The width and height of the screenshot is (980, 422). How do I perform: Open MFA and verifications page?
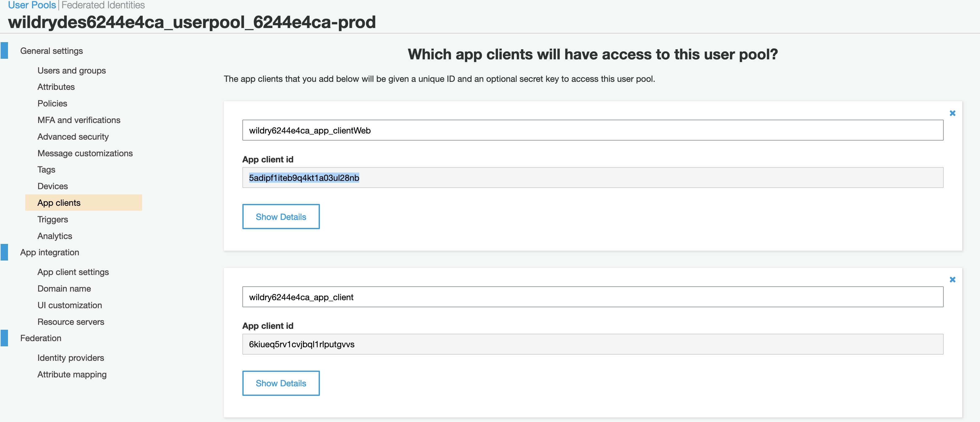point(79,120)
